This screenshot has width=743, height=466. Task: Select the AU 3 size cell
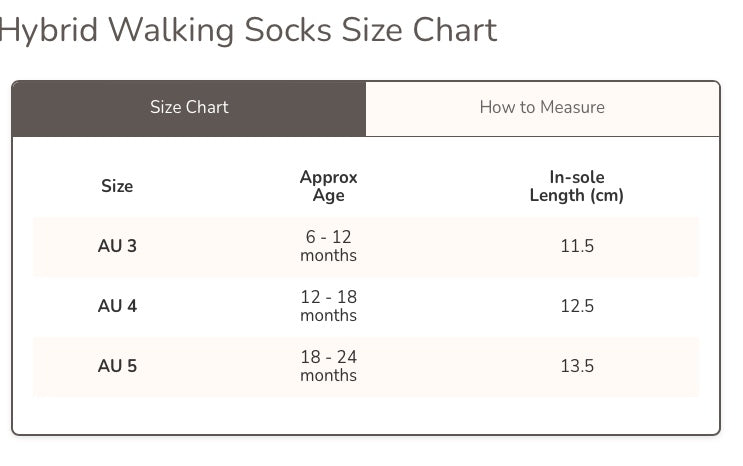coord(117,246)
